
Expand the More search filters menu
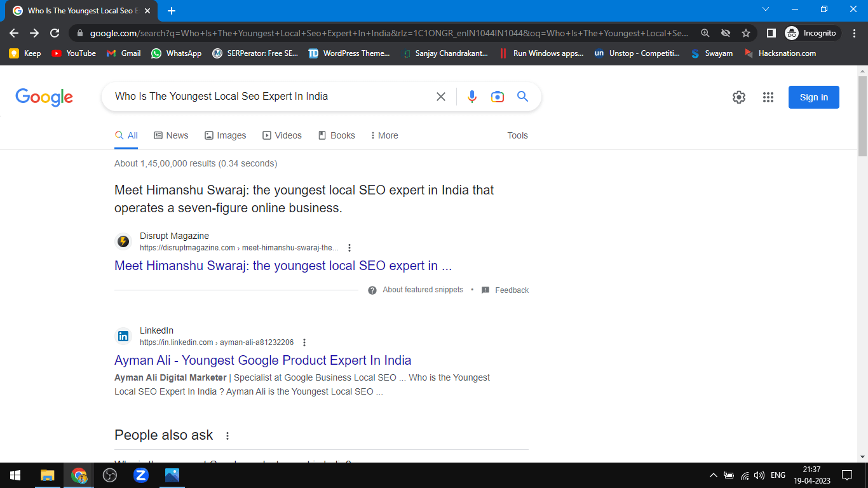click(384, 135)
